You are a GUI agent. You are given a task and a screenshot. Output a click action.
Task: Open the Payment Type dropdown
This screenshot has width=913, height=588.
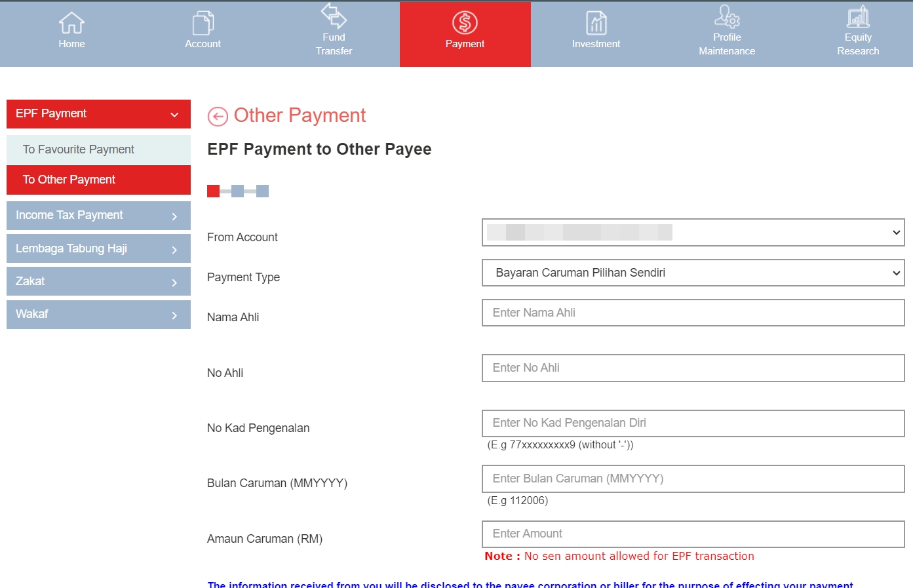pos(693,273)
